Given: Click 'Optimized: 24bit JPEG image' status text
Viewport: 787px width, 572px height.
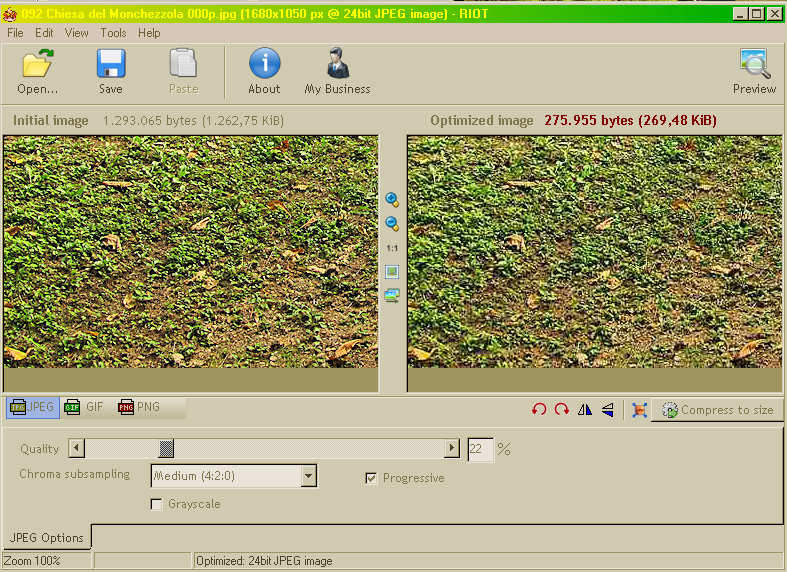Looking at the screenshot, I should (264, 561).
